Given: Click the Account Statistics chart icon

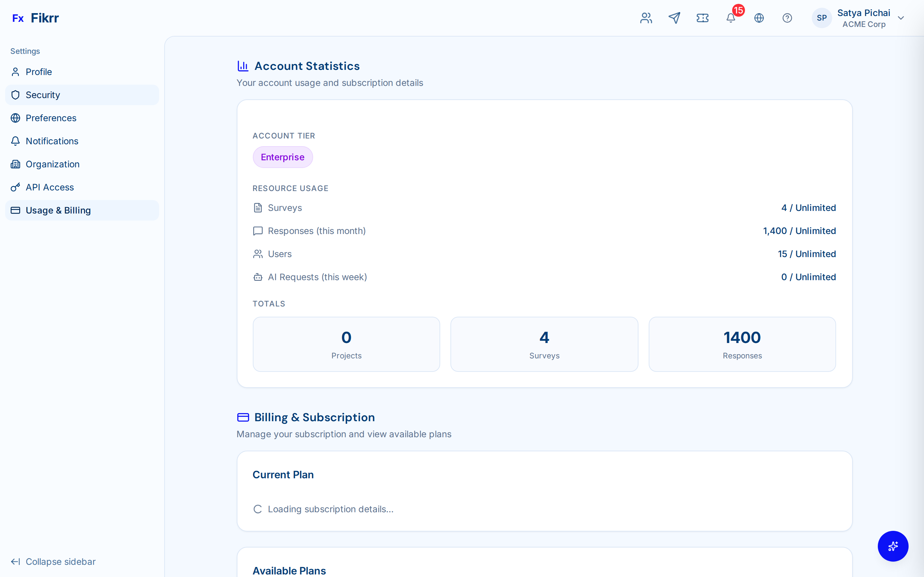Looking at the screenshot, I should 243,66.
